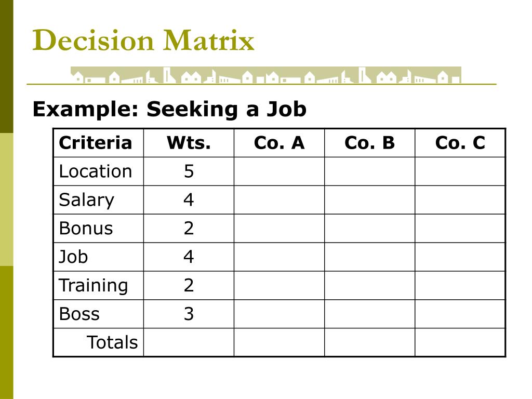The image size is (532, 399).
Task: Click the Decision Matrix title
Action: pyautogui.click(x=143, y=40)
